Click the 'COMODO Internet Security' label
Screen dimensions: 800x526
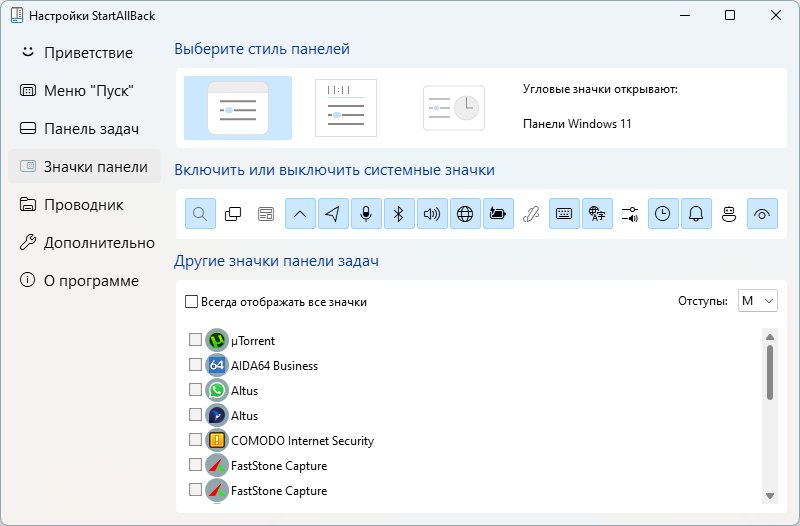303,440
